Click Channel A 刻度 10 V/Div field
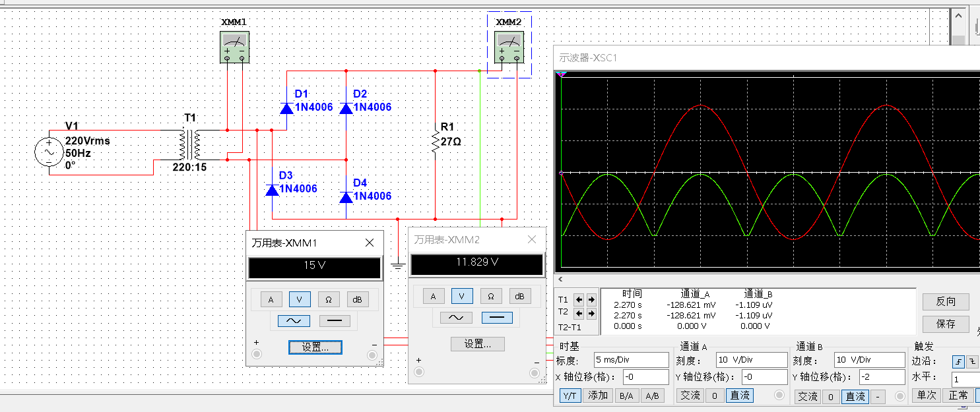This screenshot has width=980, height=412. pos(751,360)
